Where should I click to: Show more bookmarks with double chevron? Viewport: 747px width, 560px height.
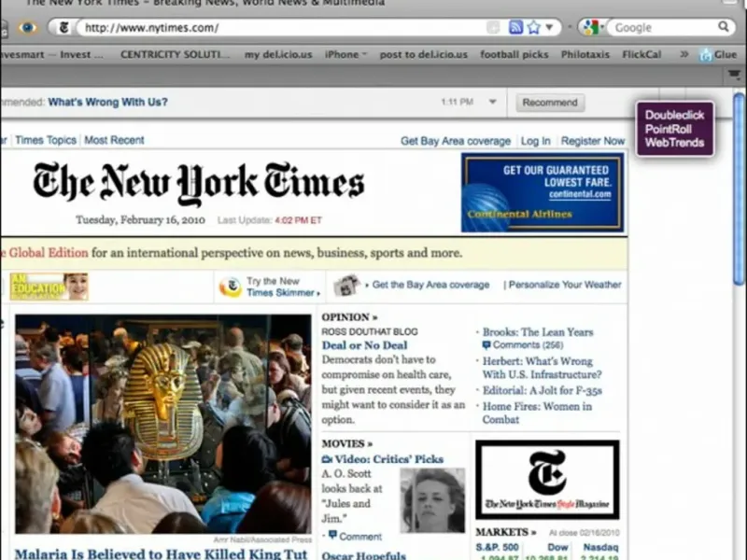coord(684,54)
